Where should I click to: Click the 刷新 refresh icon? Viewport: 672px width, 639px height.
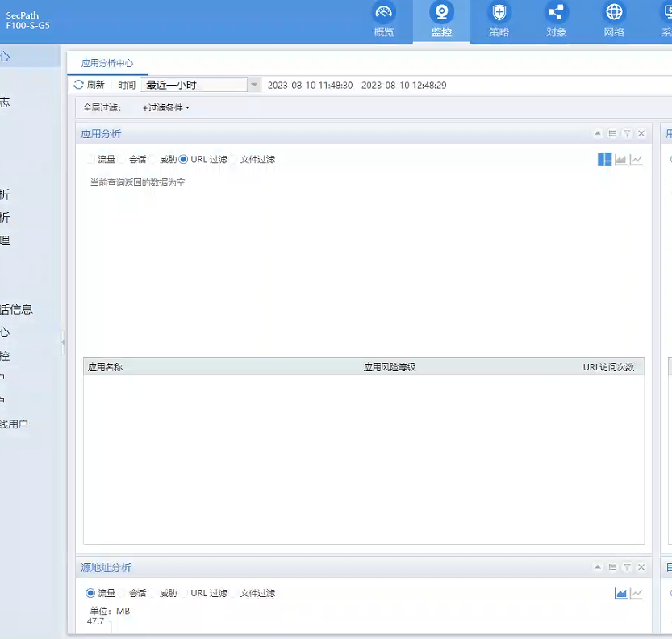(79, 85)
